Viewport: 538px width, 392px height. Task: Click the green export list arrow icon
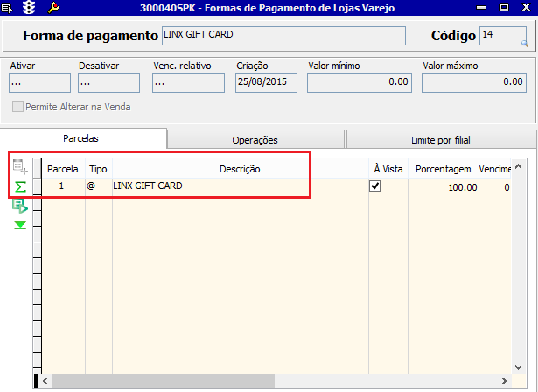pyautogui.click(x=20, y=206)
